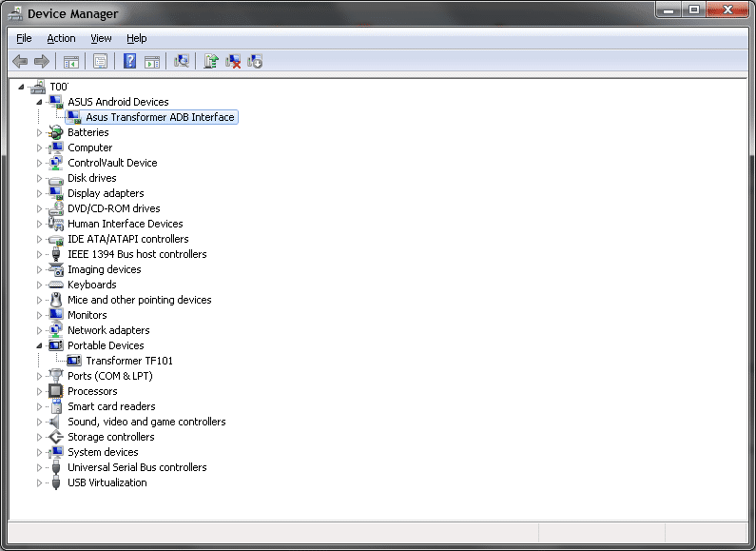This screenshot has width=756, height=551.
Task: Select Universal Serial Bus controllers label
Action: point(137,467)
